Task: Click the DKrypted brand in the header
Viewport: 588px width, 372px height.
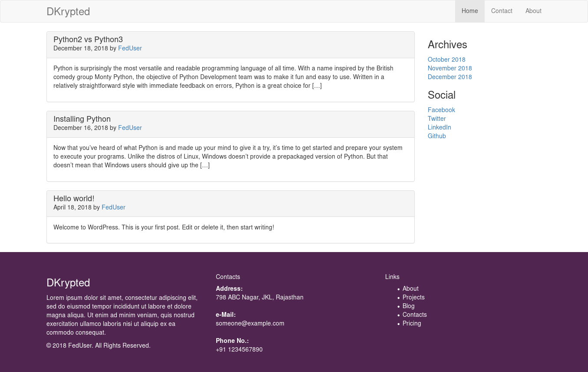Action: [x=68, y=12]
